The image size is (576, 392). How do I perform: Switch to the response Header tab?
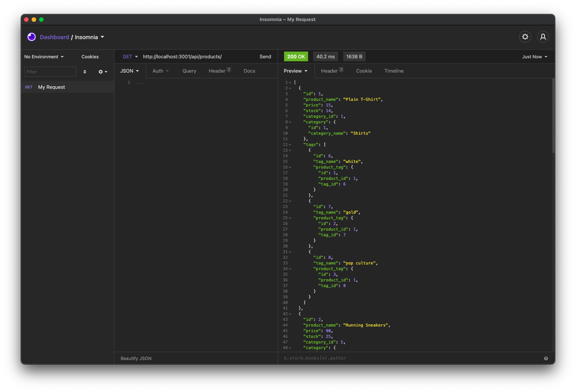pos(332,71)
